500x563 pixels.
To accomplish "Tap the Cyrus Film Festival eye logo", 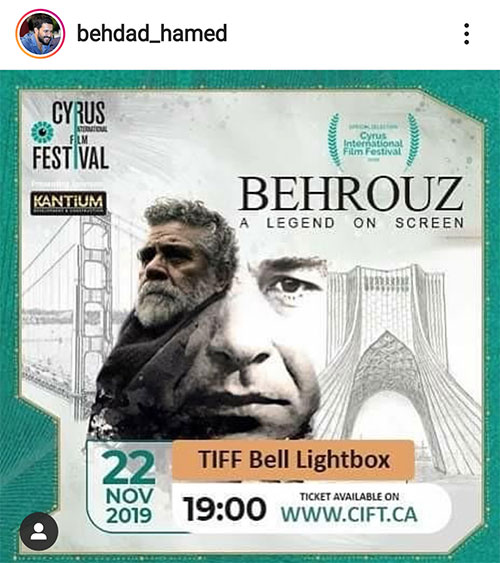I will 42,132.
